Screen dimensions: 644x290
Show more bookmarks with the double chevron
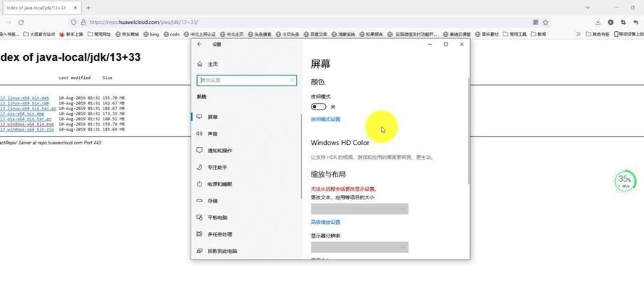coord(578,34)
